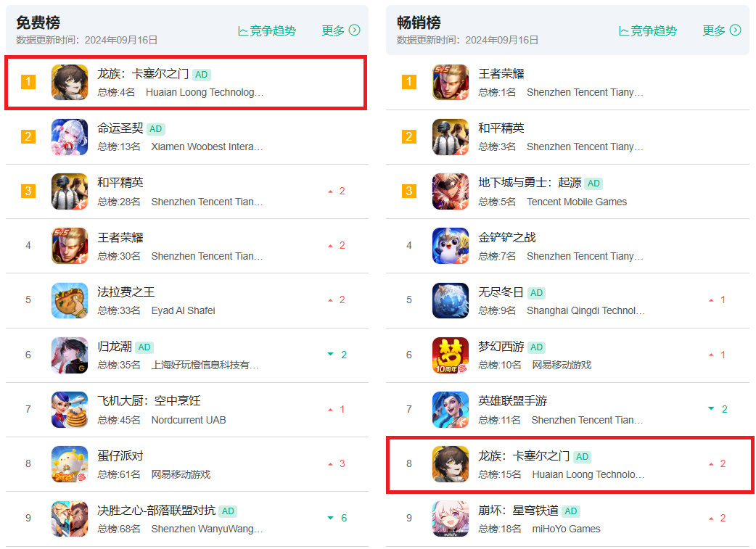Open 龙族:卡塞尔之门 icon in free chart

70,83
